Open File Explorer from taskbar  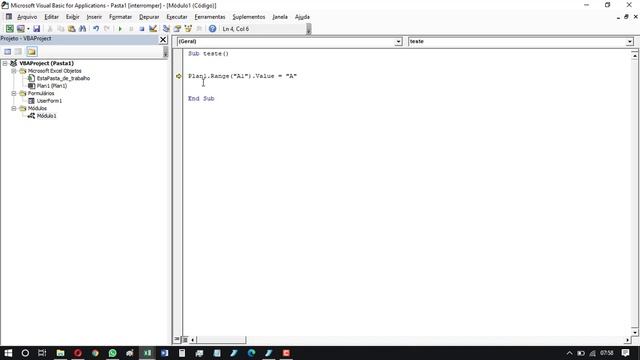pos(60,353)
